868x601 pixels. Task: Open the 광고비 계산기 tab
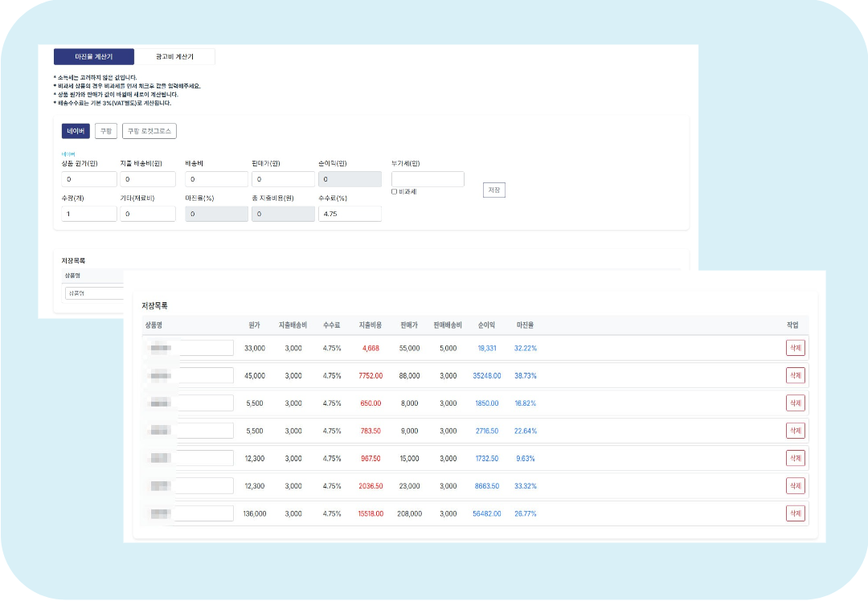click(174, 57)
